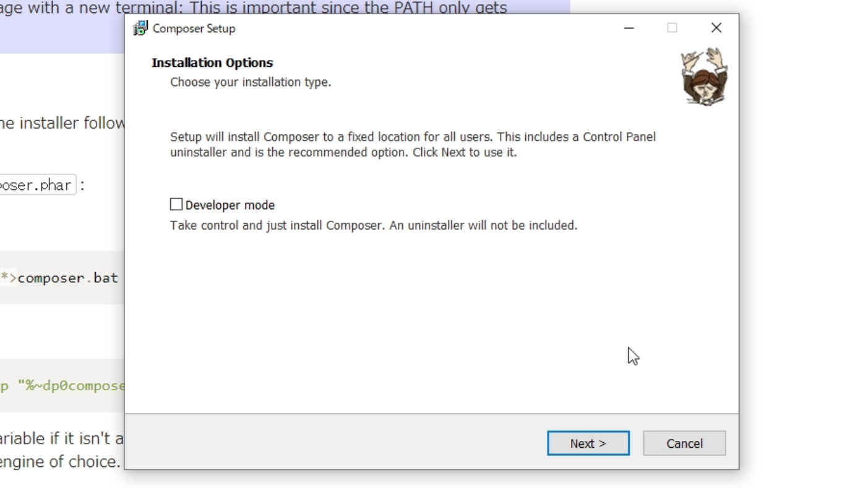Proceed with the Next > button
868x488 pixels.
tap(588, 443)
